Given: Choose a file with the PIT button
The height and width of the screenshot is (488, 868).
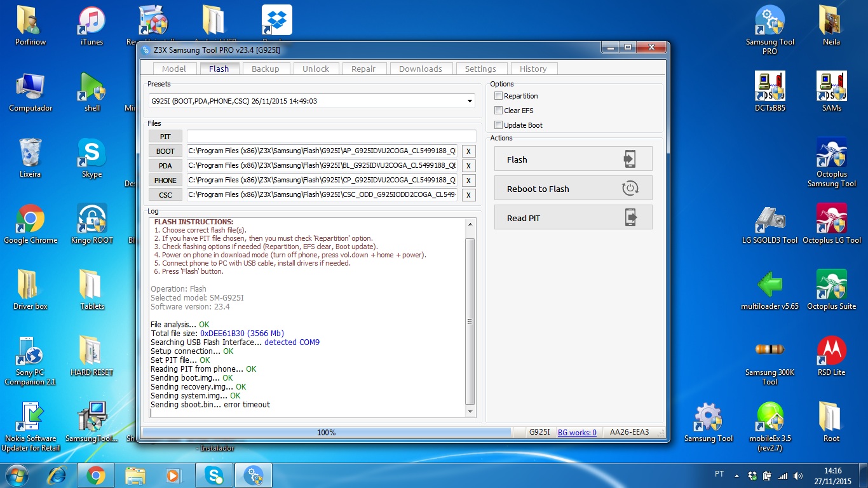Looking at the screenshot, I should coord(165,137).
